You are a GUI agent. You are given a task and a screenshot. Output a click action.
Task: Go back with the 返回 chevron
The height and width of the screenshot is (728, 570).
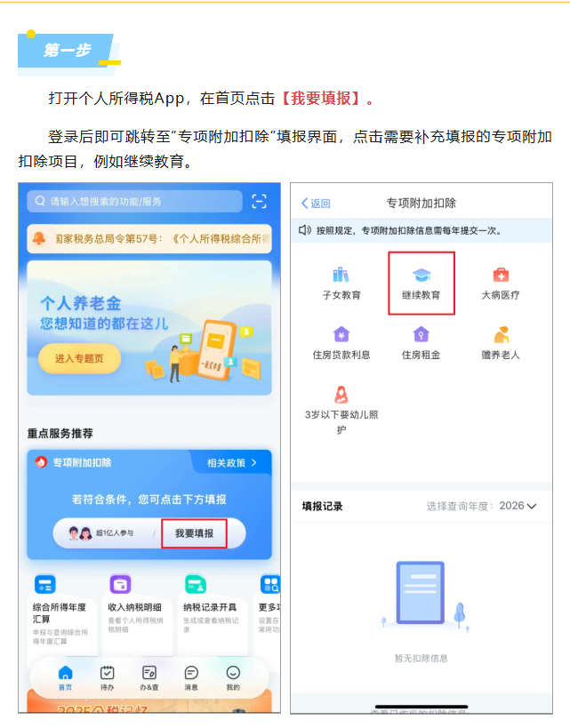tap(316, 204)
